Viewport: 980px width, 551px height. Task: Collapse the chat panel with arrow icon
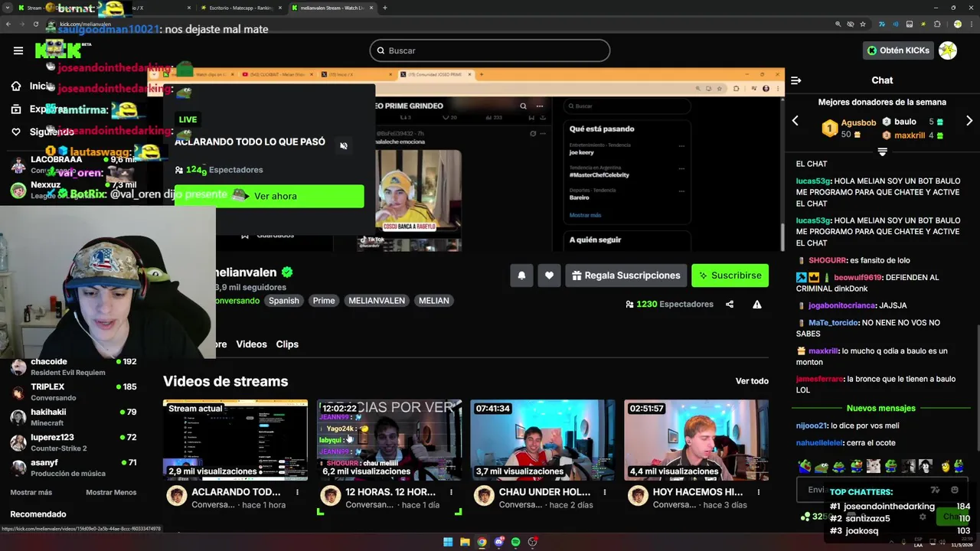pyautogui.click(x=795, y=80)
